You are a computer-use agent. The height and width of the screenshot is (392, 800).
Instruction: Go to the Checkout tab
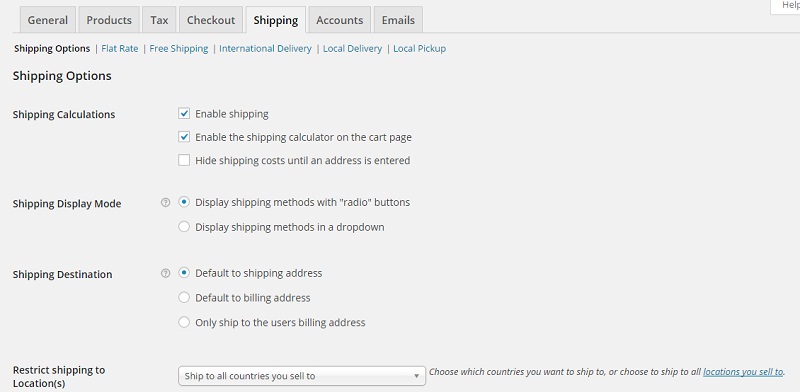coord(211,20)
